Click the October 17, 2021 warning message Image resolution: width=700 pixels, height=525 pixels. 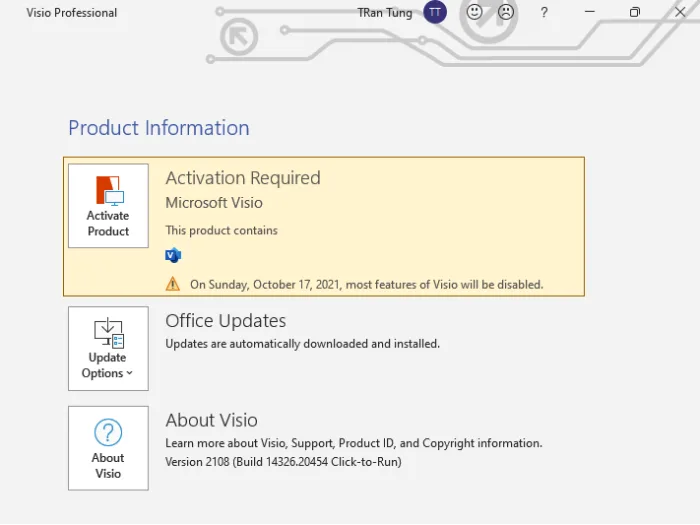(366, 284)
